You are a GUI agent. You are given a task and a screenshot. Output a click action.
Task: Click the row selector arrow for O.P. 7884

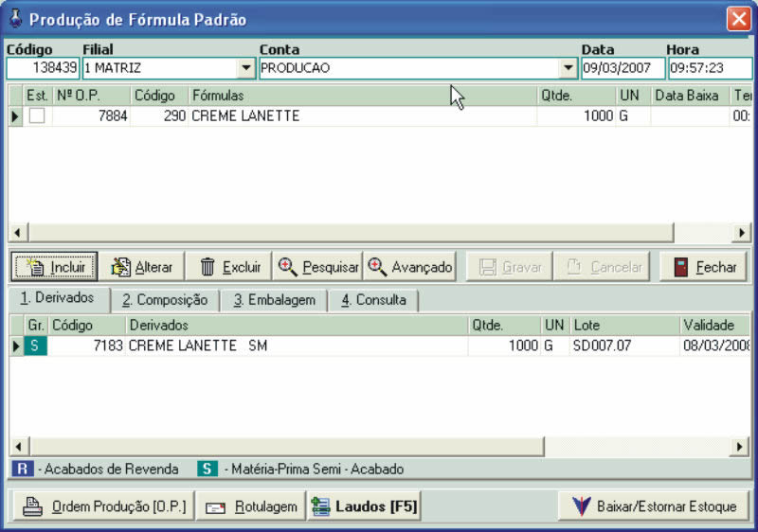[x=15, y=116]
